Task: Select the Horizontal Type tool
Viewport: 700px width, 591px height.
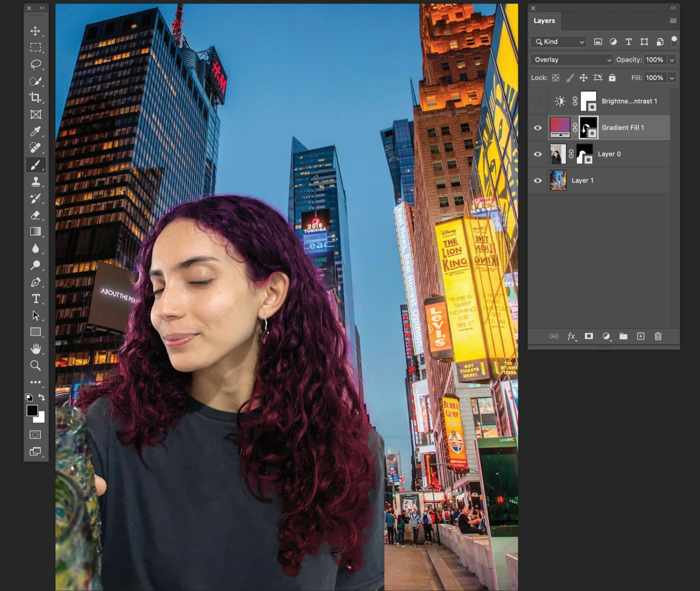Action: [x=36, y=299]
